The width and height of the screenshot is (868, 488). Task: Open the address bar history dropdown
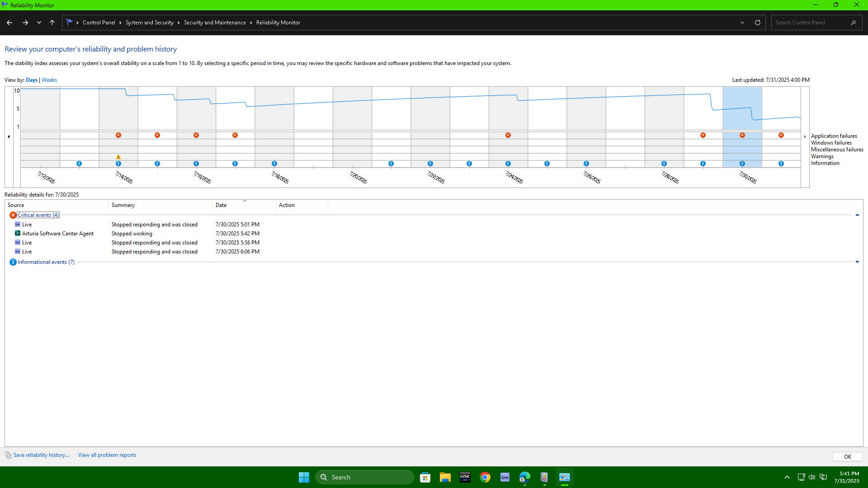point(742,23)
